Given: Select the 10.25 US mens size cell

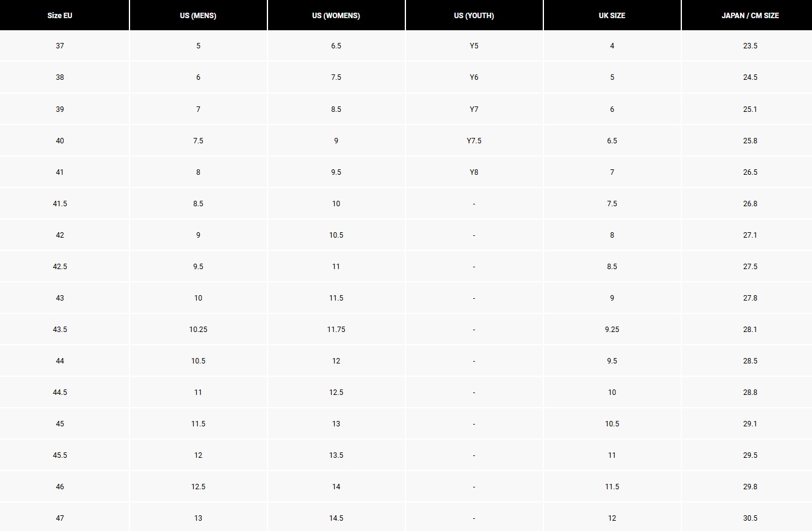Looking at the screenshot, I should click(198, 330).
